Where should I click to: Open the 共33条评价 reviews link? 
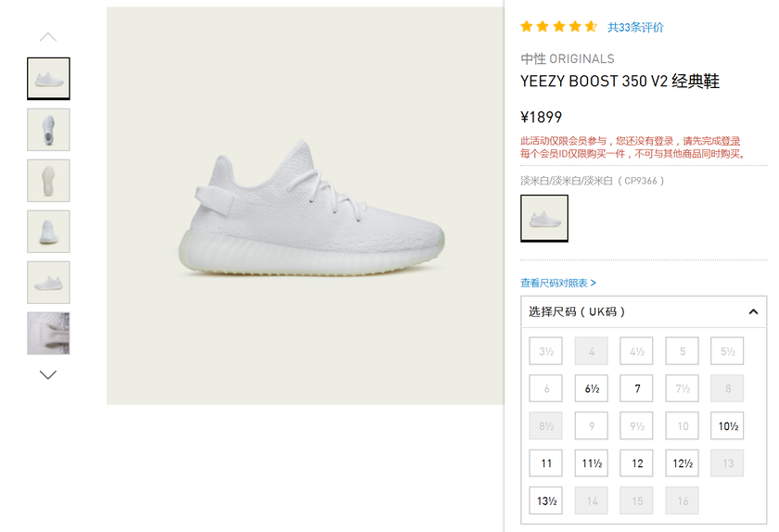coord(635,28)
